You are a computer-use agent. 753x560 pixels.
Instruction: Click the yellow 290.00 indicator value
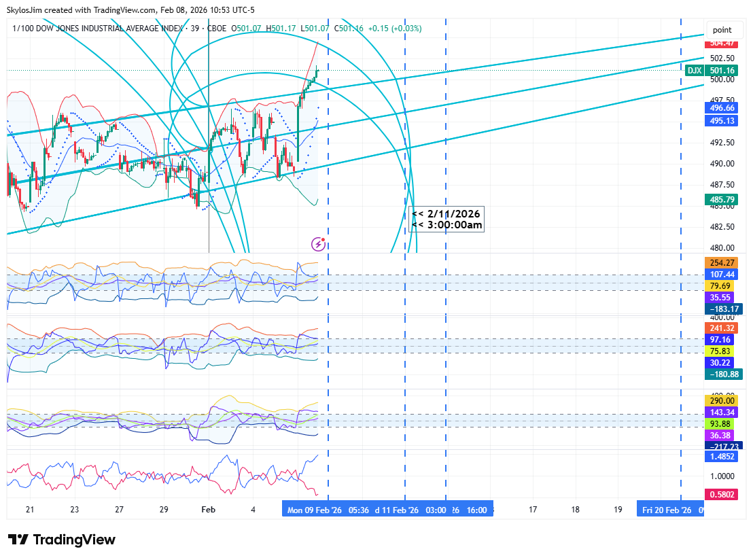(x=722, y=400)
